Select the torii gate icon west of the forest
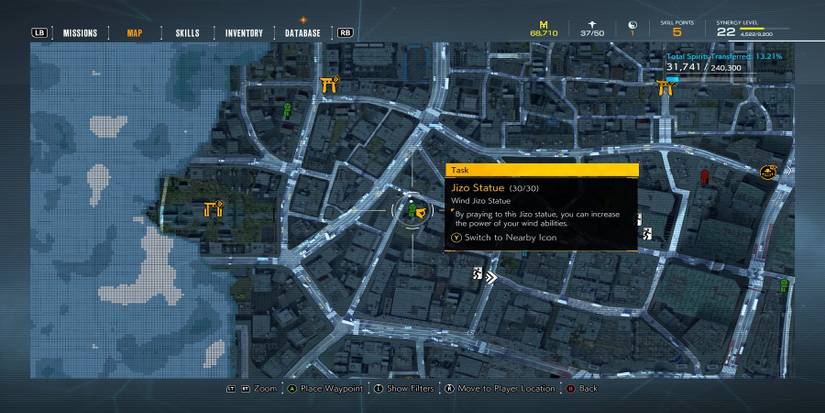825x413 pixels. tap(213, 209)
